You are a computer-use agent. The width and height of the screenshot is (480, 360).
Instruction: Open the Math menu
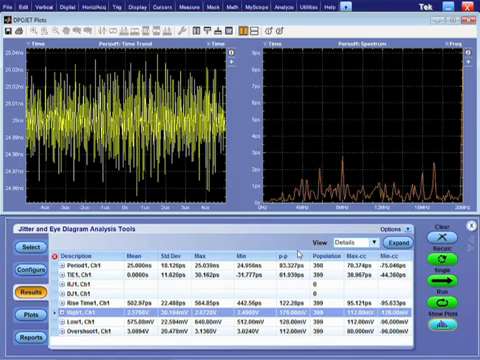click(232, 7)
